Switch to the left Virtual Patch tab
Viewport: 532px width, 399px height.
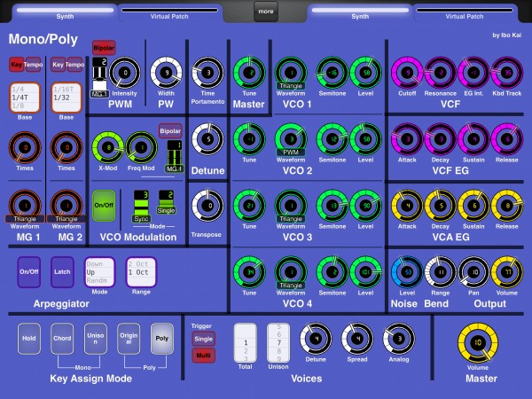(169, 13)
